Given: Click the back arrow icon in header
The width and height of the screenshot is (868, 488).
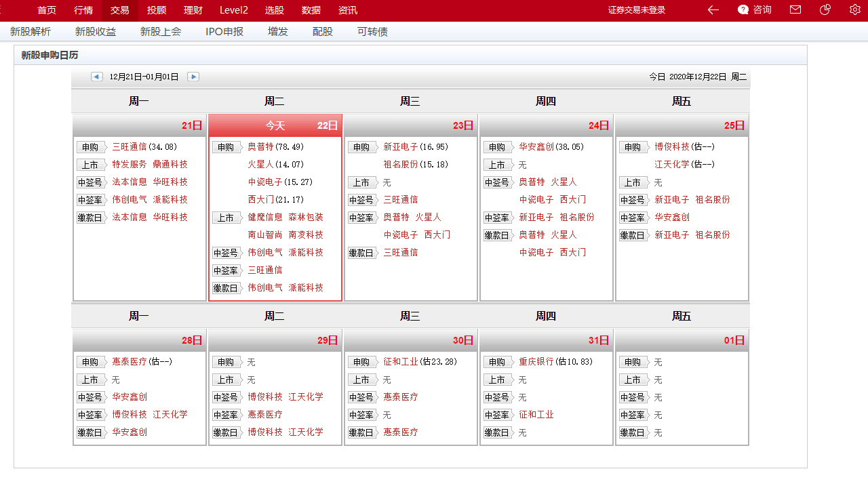Looking at the screenshot, I should 712,9.
